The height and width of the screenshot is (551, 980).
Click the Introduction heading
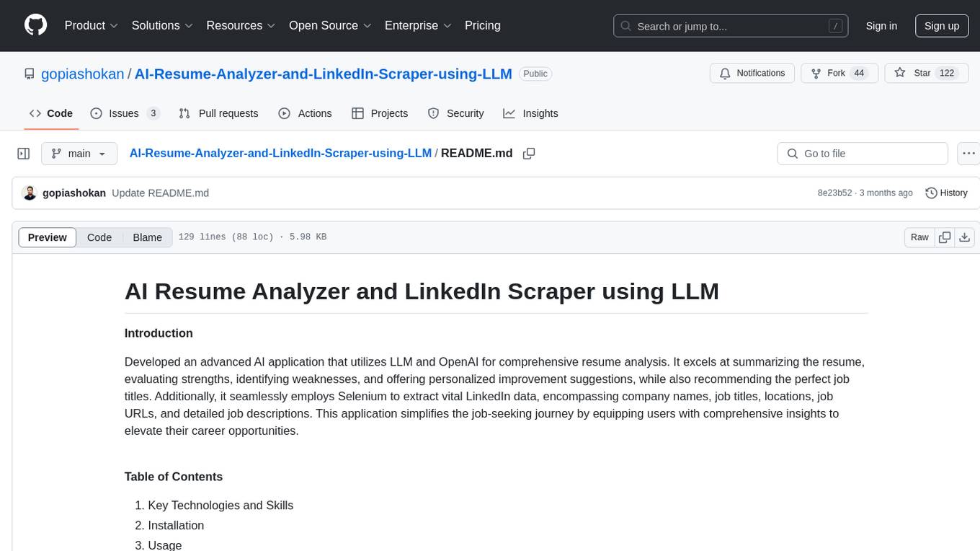tap(159, 333)
